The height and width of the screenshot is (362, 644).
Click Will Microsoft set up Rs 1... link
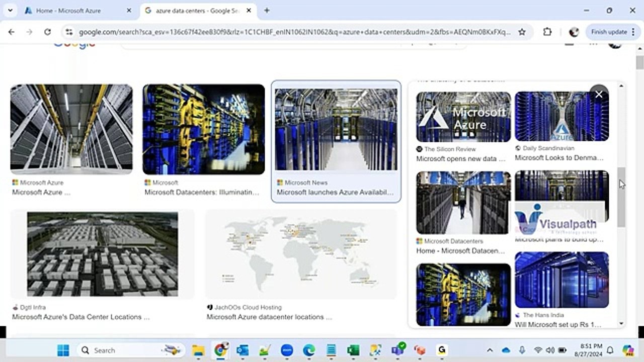pos(558,325)
